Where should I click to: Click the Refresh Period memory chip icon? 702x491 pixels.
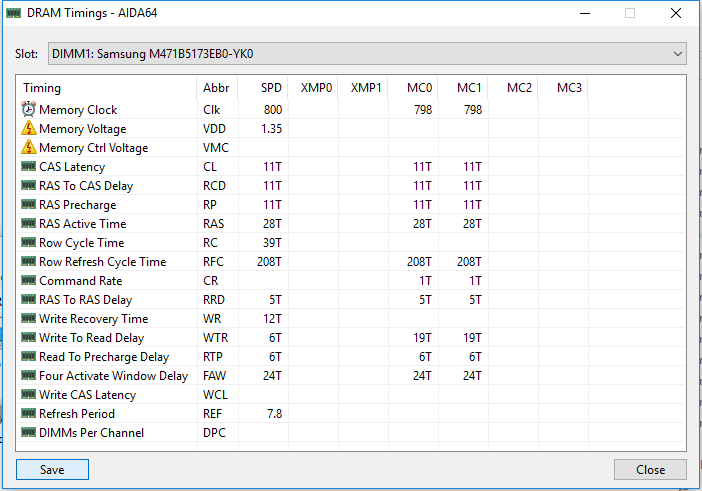[28, 414]
